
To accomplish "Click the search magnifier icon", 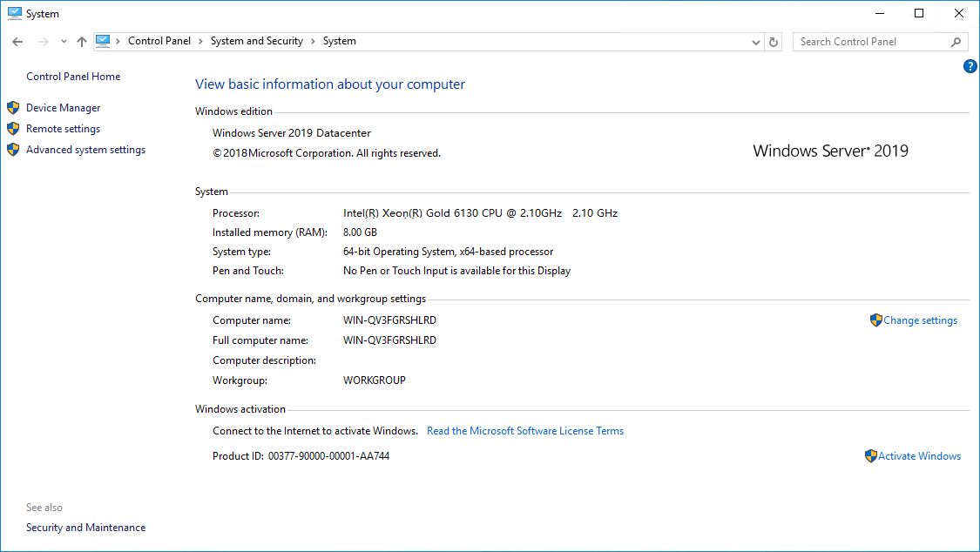I will coord(956,42).
